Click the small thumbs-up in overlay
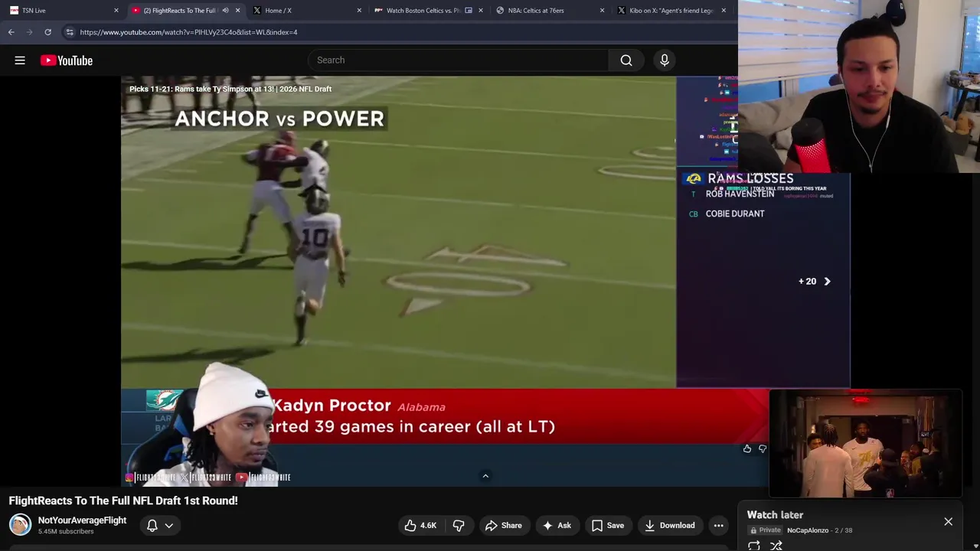980x551 pixels. point(747,449)
